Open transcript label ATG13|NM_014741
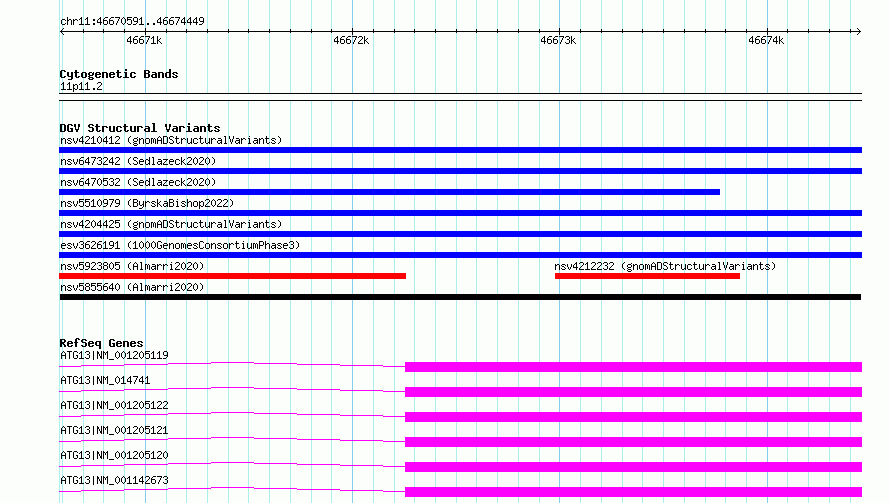890x503 pixels. 105,380
